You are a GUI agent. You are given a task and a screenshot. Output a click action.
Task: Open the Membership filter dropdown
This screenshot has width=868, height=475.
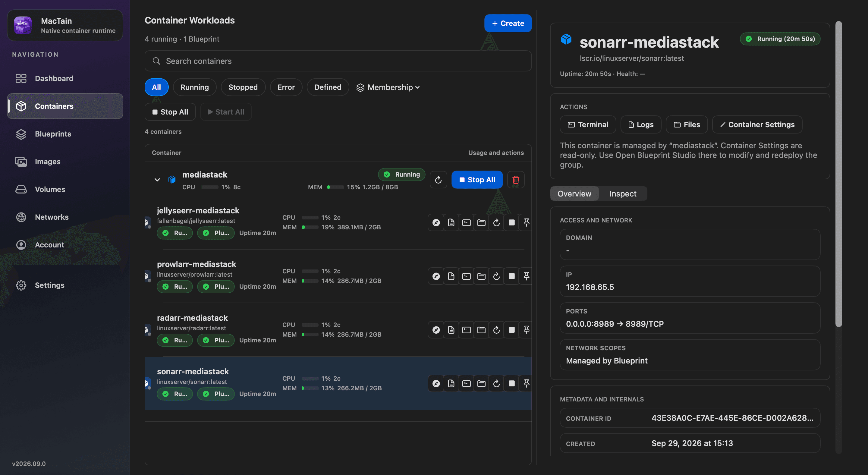click(388, 87)
